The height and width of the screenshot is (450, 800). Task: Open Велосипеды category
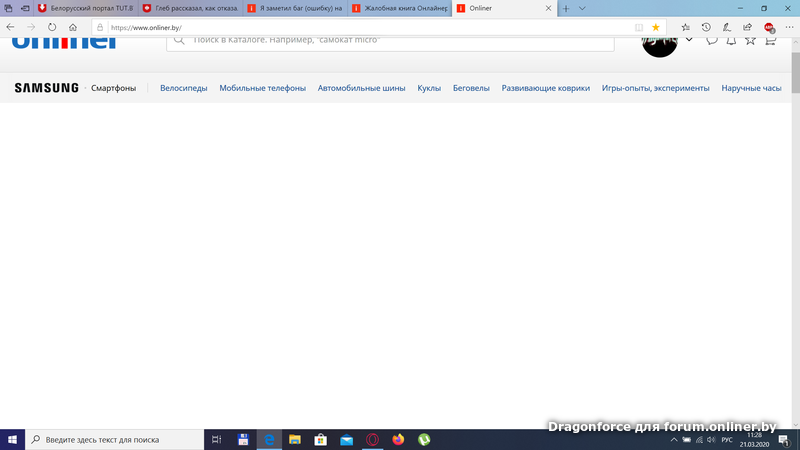[x=184, y=88]
